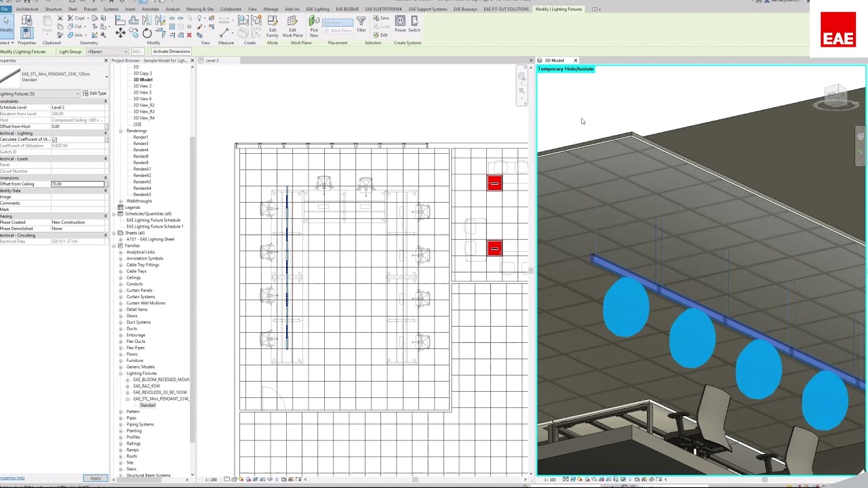Collapse the Renderings tree node
The height and width of the screenshot is (488, 868).
tap(121, 131)
